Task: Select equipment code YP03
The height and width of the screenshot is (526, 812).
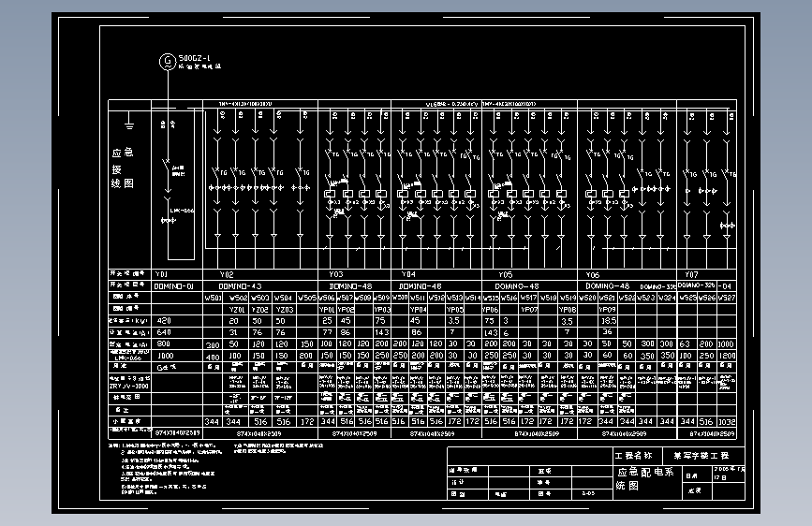Action: [x=382, y=310]
